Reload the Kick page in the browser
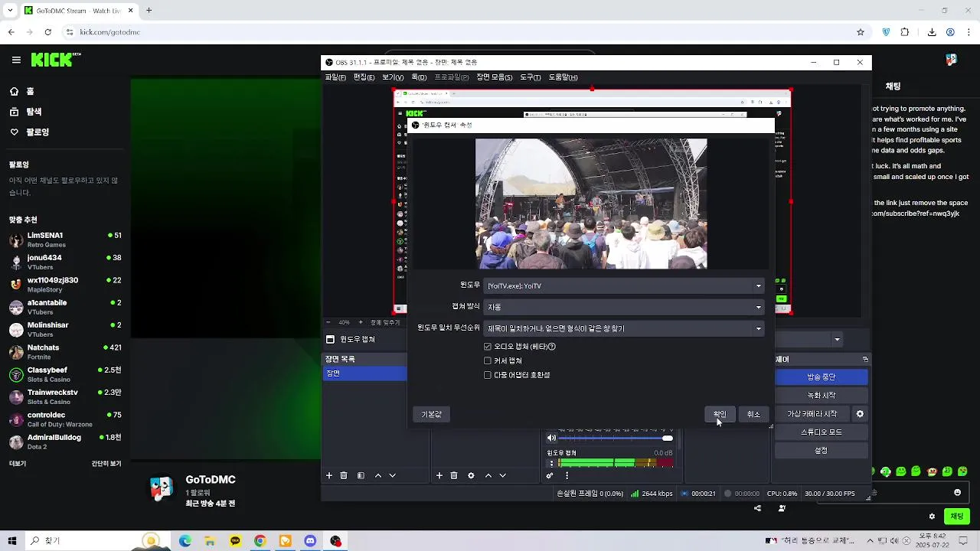 pyautogui.click(x=48, y=32)
